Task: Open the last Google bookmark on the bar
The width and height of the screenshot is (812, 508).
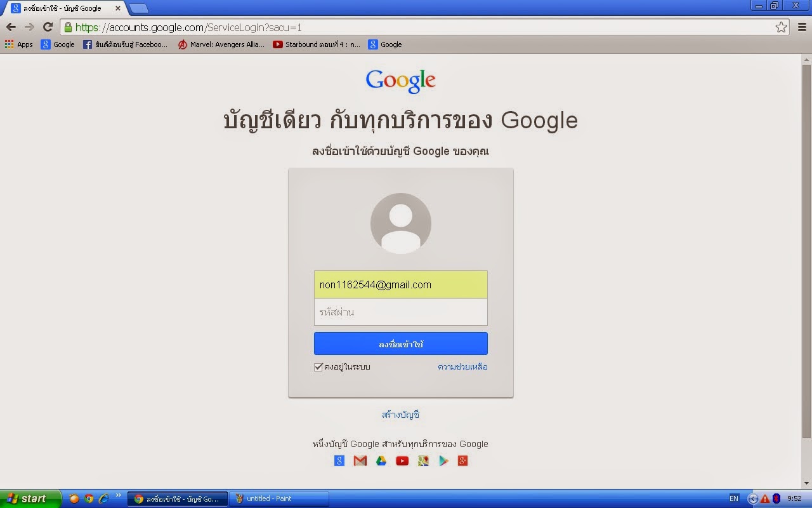Action: tap(385, 44)
